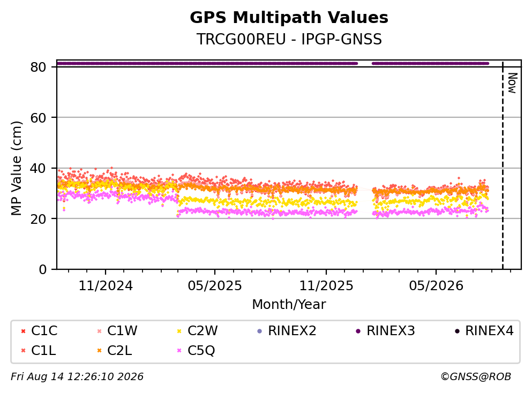Click the 11/2024 x-axis tick label

[106, 286]
